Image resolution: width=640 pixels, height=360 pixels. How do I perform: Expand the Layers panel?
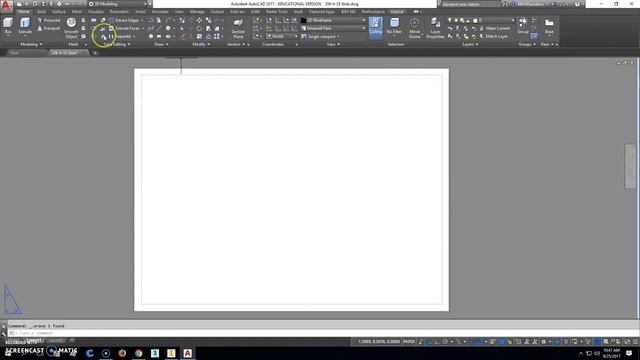[x=470, y=44]
